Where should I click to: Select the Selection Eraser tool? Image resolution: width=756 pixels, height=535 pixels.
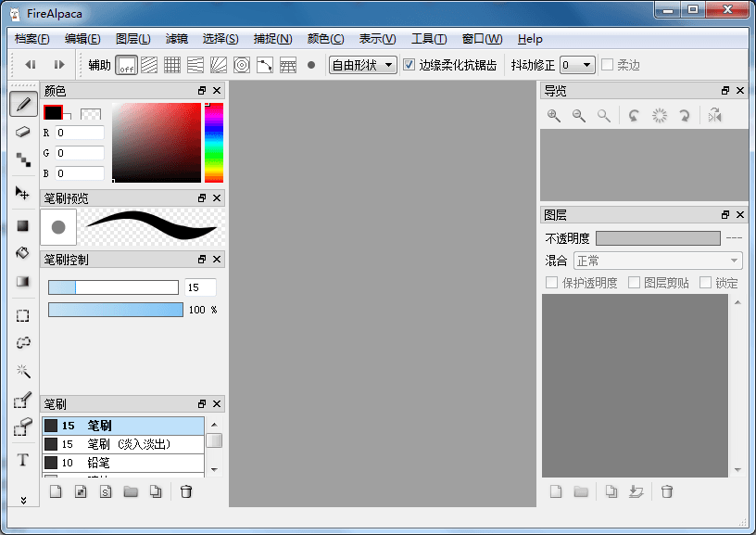click(22, 427)
